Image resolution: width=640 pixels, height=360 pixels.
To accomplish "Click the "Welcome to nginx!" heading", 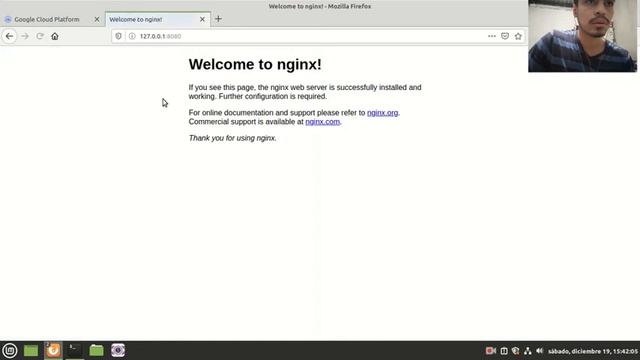I will pyautogui.click(x=255, y=64).
